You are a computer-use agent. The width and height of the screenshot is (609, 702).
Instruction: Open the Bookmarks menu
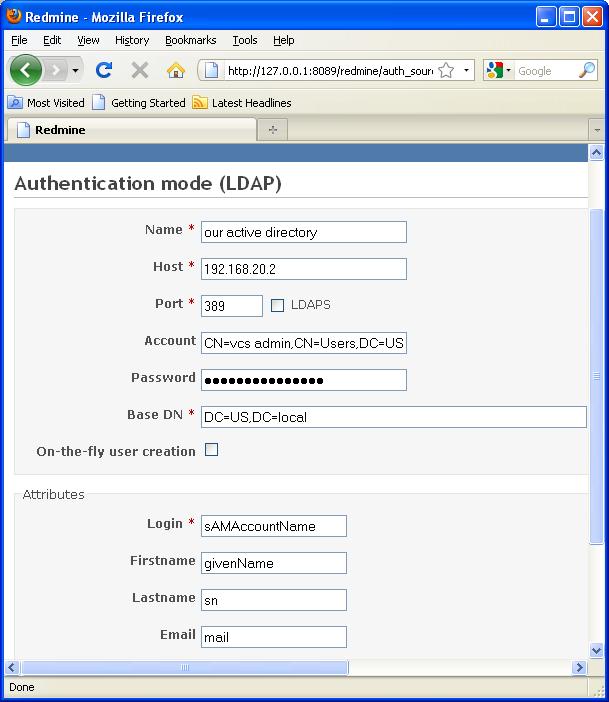191,40
